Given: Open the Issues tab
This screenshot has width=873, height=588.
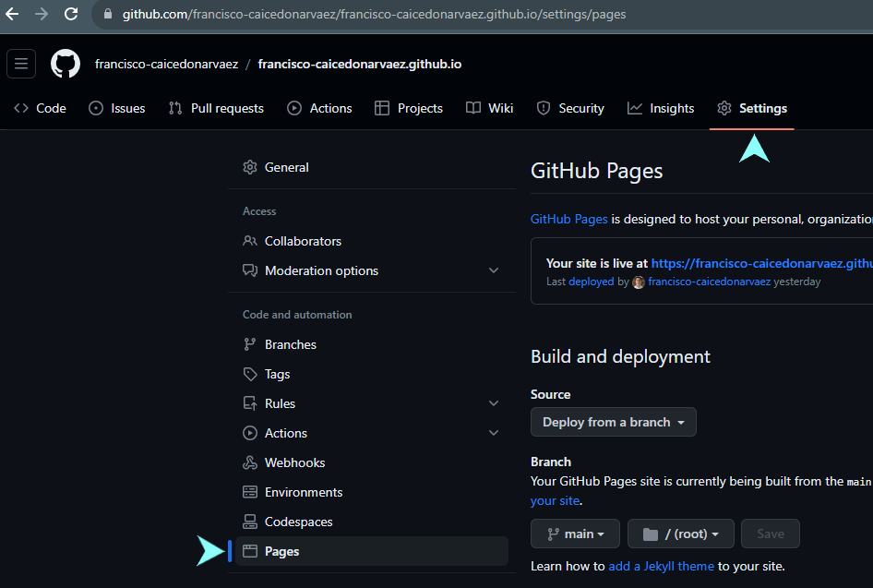Looking at the screenshot, I should pyautogui.click(x=117, y=108).
